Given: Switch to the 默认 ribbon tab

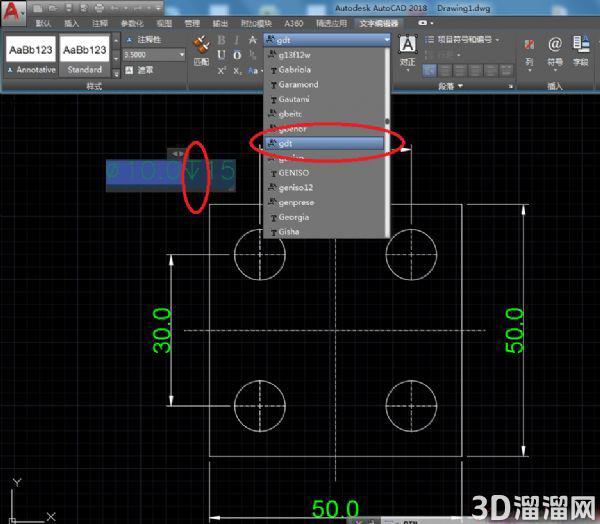Looking at the screenshot, I should pos(43,23).
